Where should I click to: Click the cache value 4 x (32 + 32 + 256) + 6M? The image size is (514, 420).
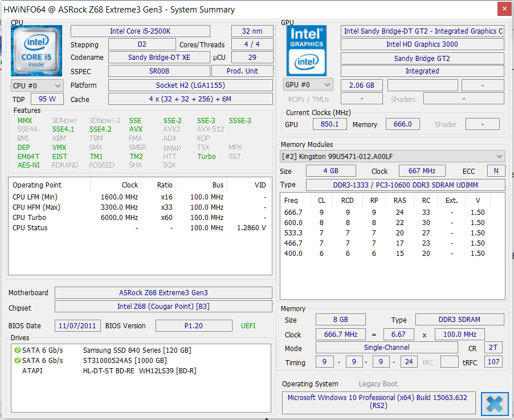[190, 99]
